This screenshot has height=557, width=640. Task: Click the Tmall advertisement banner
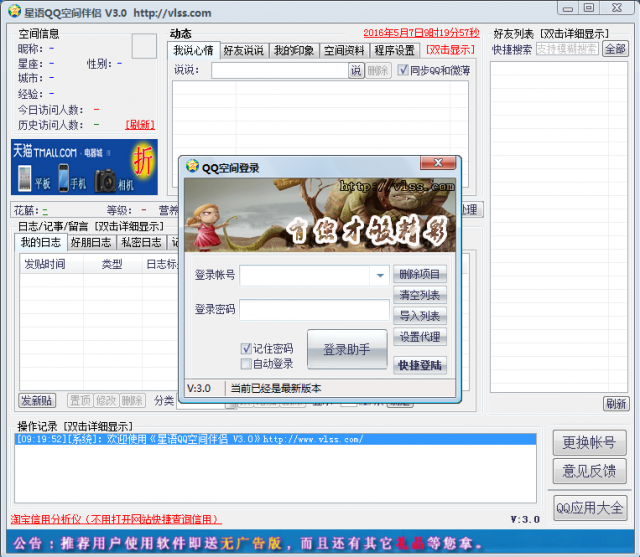pyautogui.click(x=85, y=167)
